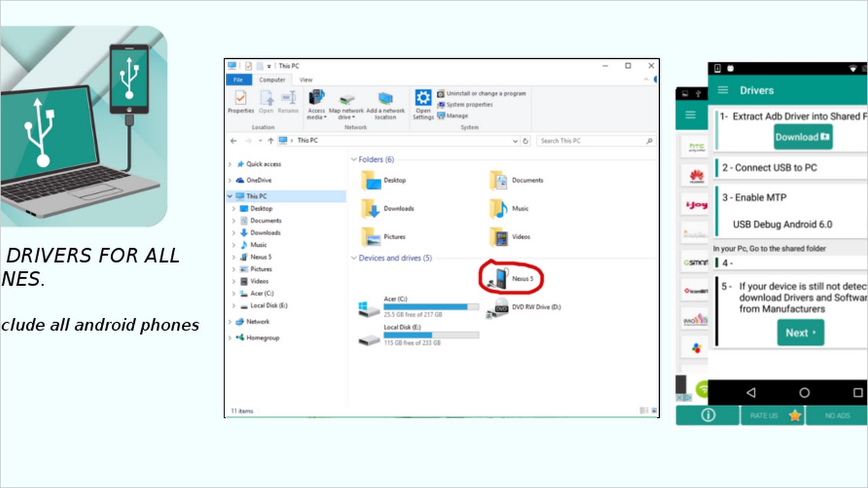Open the DVD RW Drive (D:)
868x488 pixels.
click(x=501, y=308)
